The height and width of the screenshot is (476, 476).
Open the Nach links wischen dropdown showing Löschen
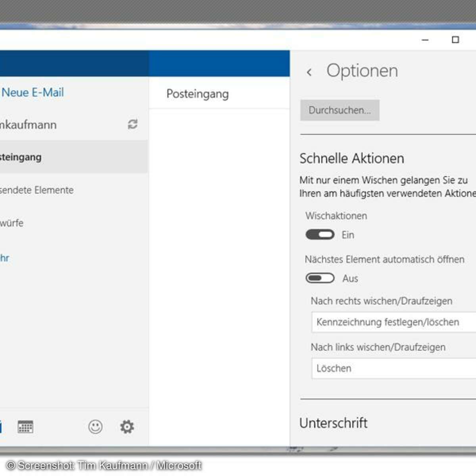click(x=393, y=368)
